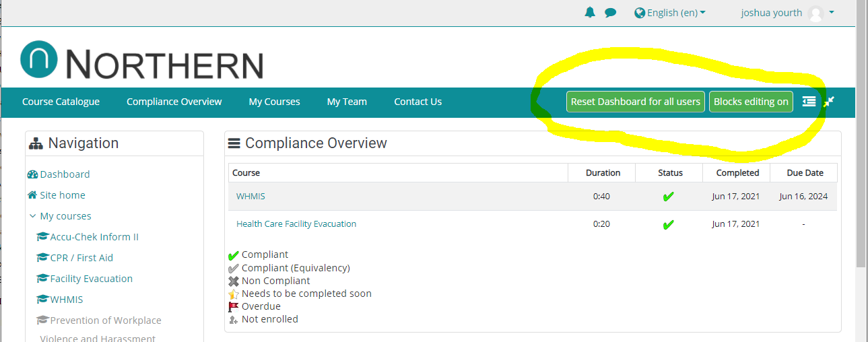The width and height of the screenshot is (868, 342).
Task: Open the joshua yourth user menu arrow
Action: [832, 12]
